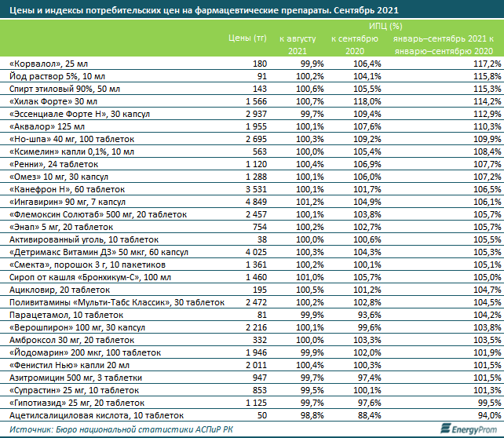Select «Омез» 10 мг, 30 капсул label
Screen dimensions: 504x438
click(x=59, y=177)
